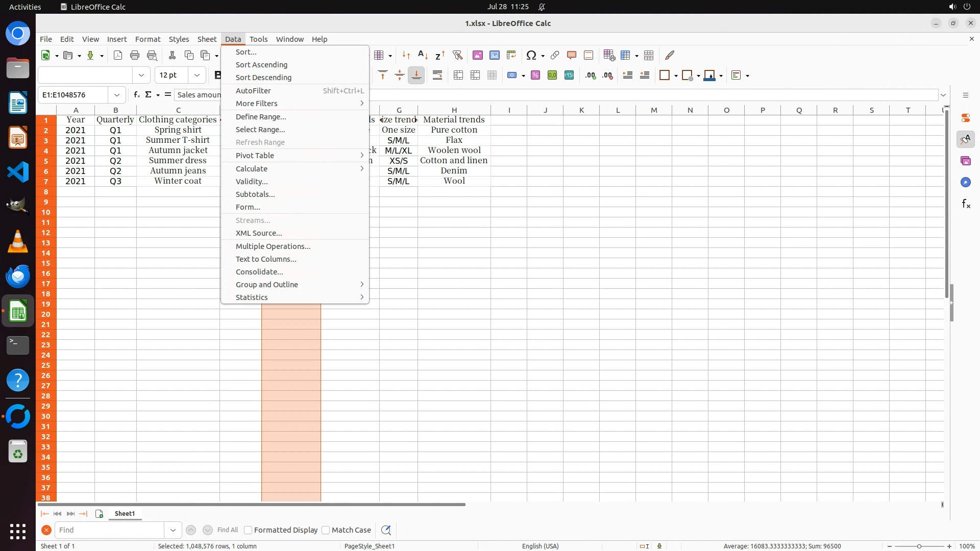Screen dimensions: 980x551
Task: Enable the Formatted Display checkbox
Action: 248,530
